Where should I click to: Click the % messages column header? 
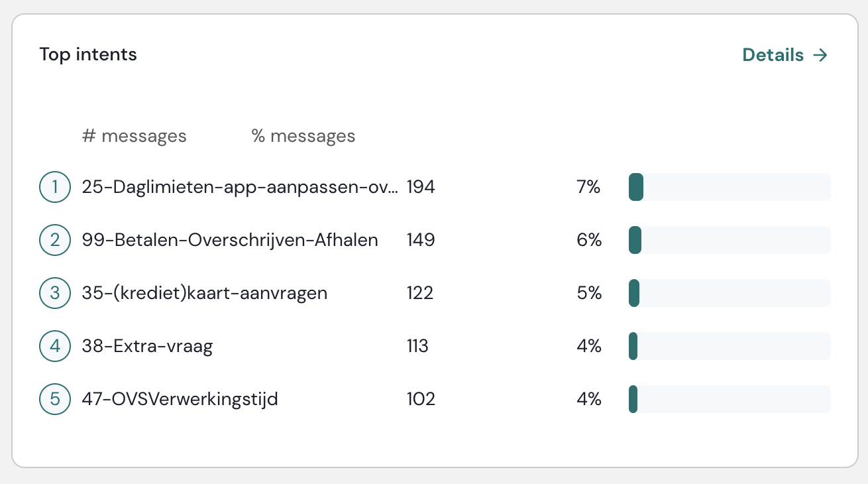[303, 137]
